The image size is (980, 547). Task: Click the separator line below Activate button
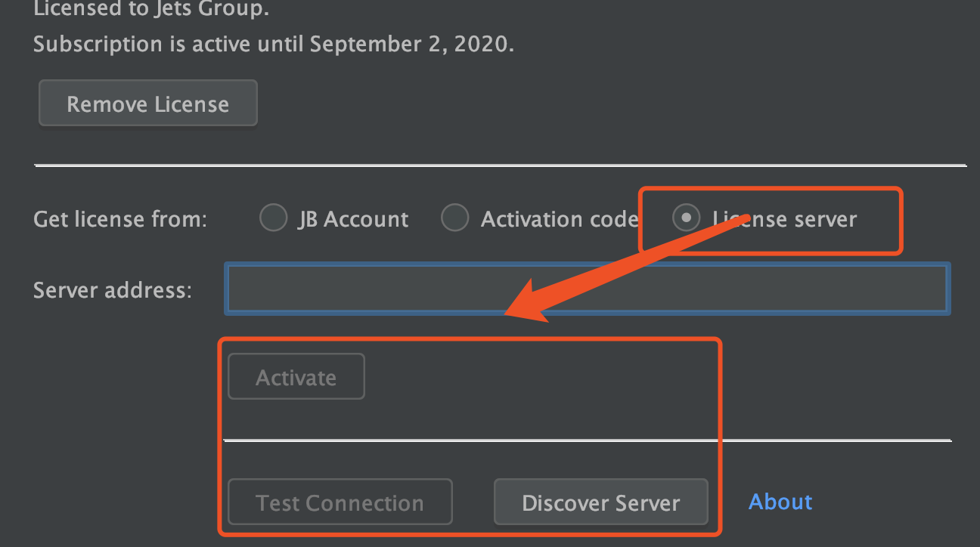click(x=588, y=440)
